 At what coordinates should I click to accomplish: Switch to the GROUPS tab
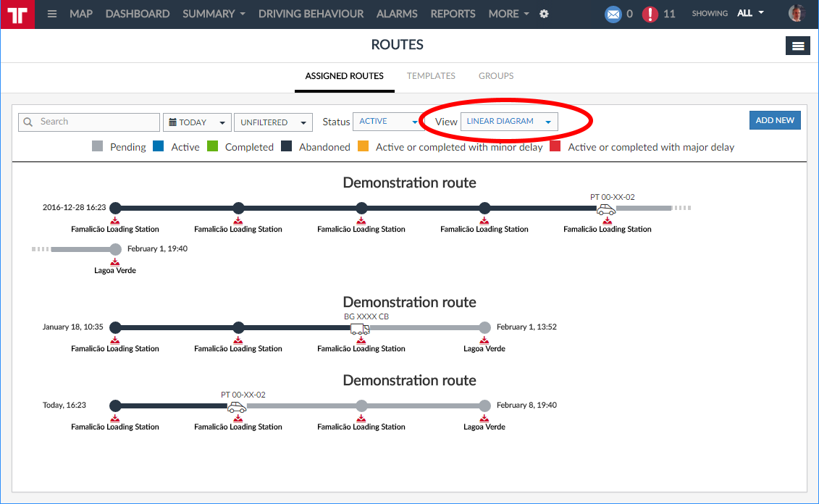(x=496, y=76)
